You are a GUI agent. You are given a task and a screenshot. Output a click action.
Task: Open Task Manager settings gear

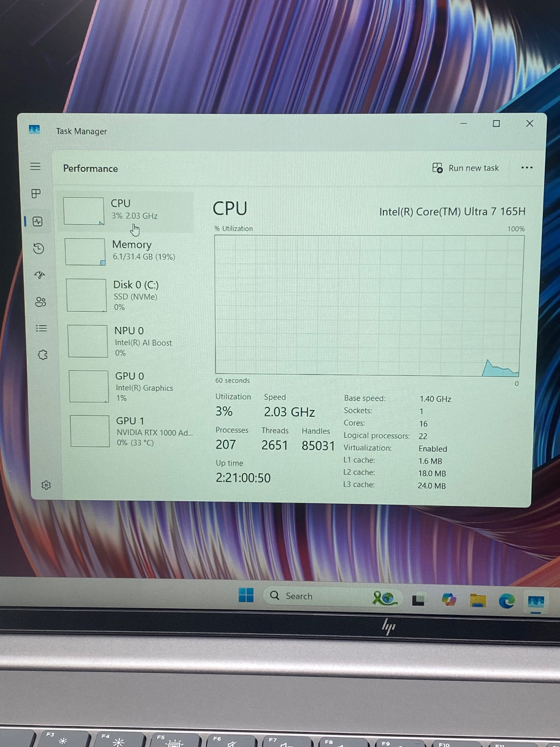click(x=46, y=485)
